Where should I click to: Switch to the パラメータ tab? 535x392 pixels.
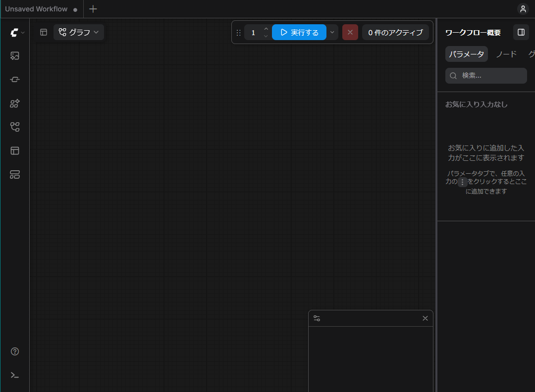467,54
